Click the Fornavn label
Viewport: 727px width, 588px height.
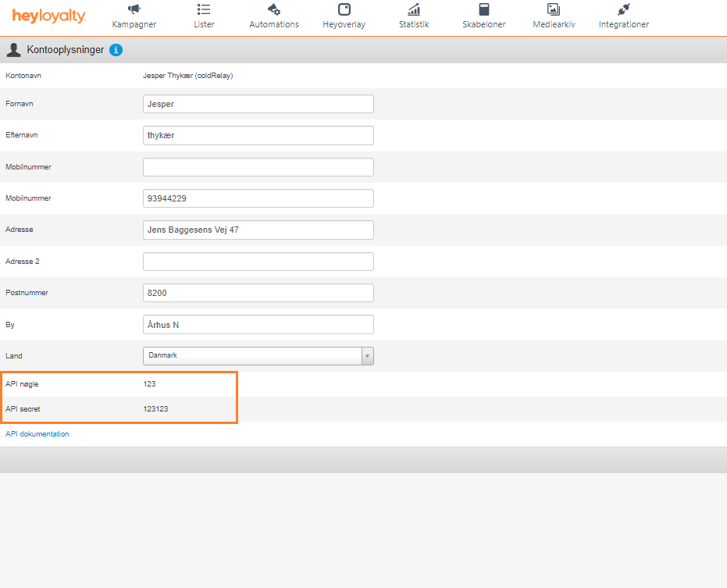(20, 104)
